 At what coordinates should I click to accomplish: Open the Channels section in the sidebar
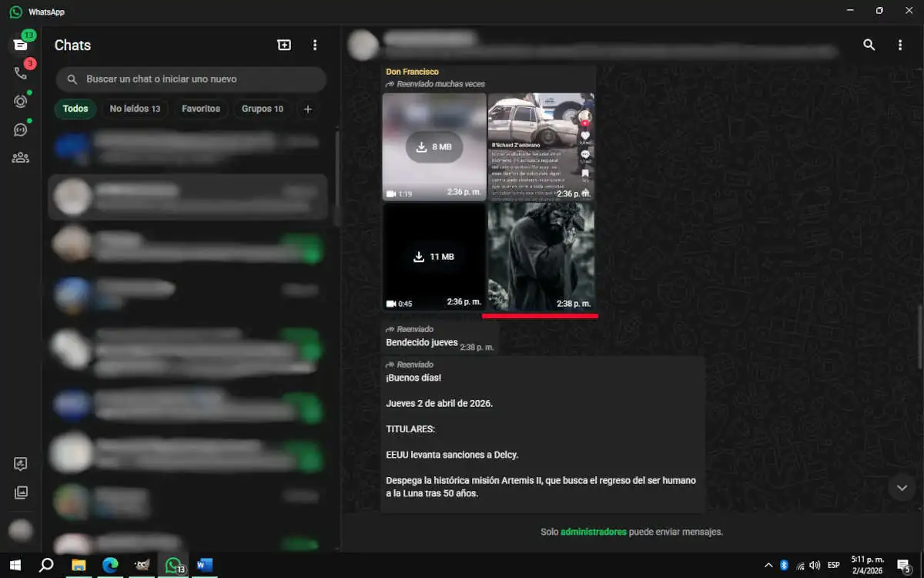(20, 129)
